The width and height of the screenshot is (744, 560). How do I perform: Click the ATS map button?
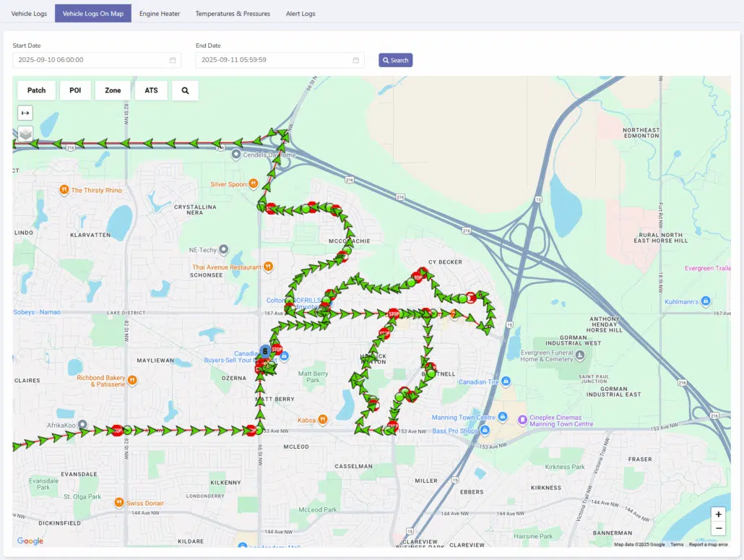(151, 90)
